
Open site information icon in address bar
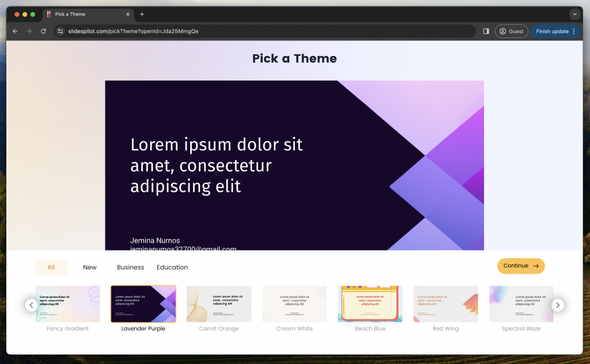60,31
